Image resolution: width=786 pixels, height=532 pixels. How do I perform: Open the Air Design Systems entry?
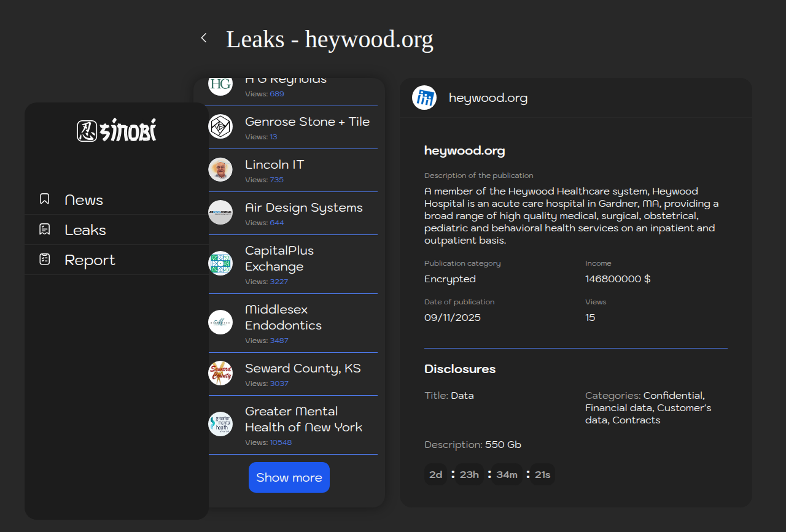tap(303, 208)
